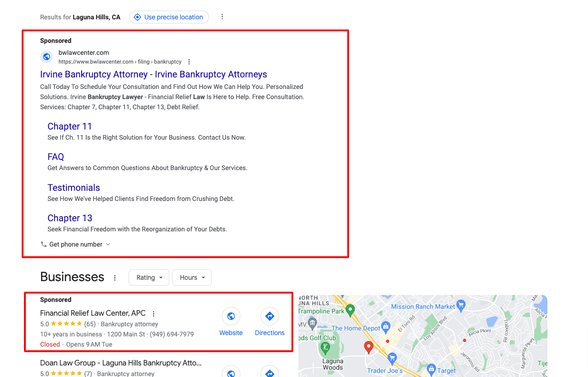Open the FAQ sitelink
The height and width of the screenshot is (377, 588).
[x=56, y=157]
